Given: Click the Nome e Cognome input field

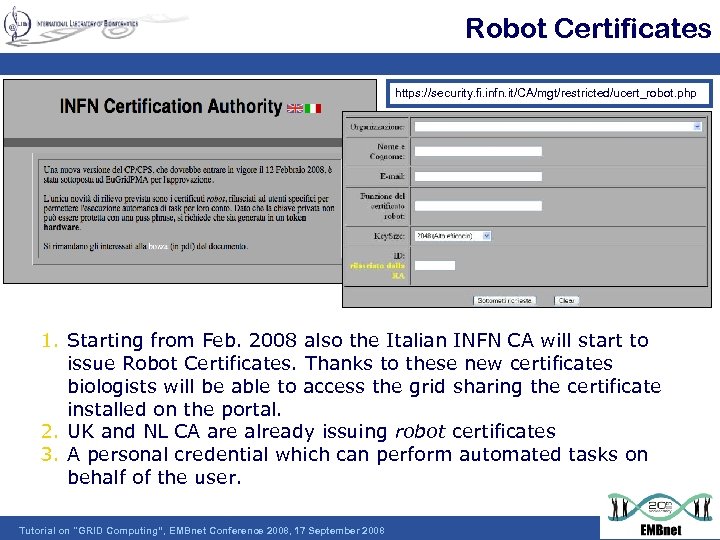Looking at the screenshot, I should [478, 152].
